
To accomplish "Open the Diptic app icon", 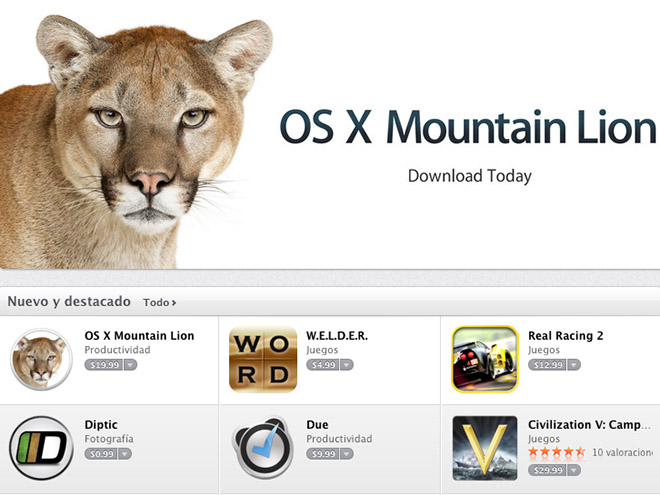I will tap(41, 448).
